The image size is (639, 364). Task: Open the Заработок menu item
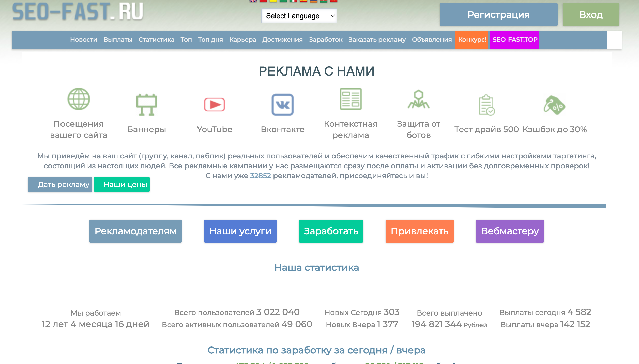pyautogui.click(x=326, y=40)
